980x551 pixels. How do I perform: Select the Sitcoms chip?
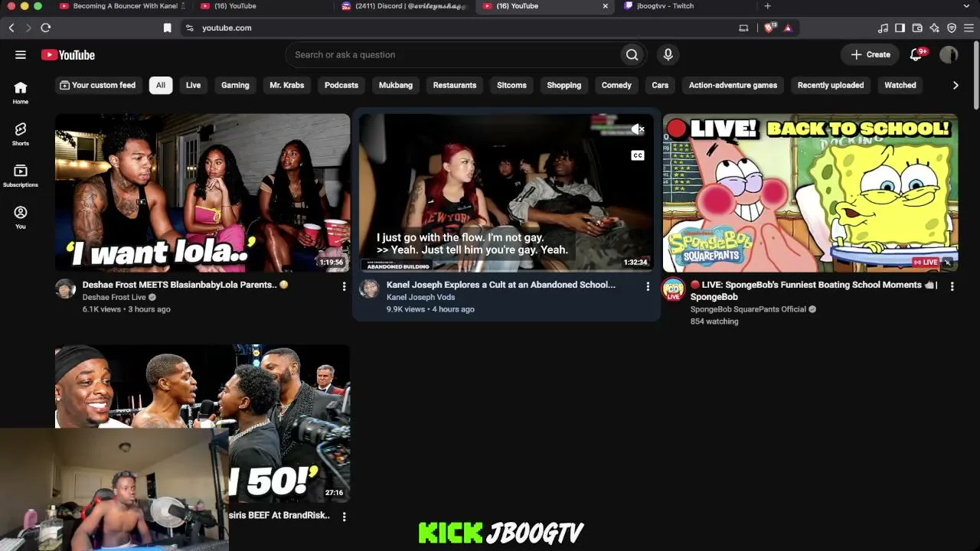point(511,85)
